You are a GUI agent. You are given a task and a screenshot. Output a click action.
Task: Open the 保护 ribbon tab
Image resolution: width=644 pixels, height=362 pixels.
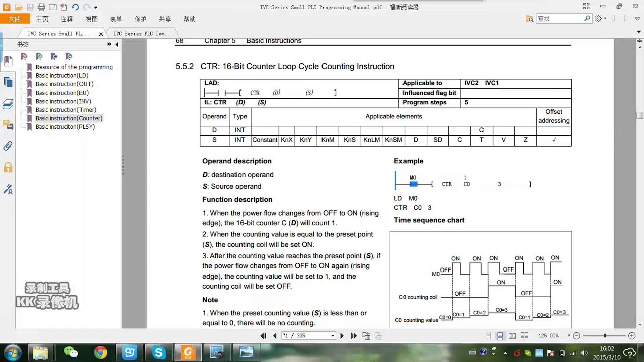pos(141,19)
